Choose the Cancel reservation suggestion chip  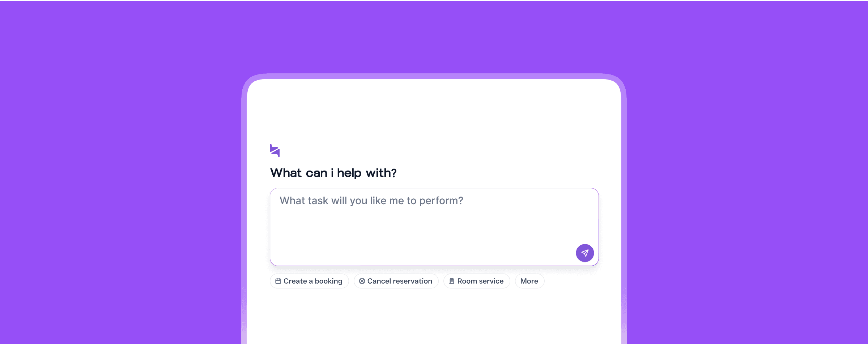pyautogui.click(x=396, y=281)
